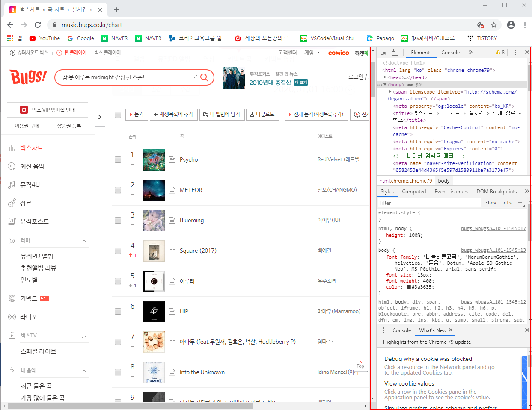Check the box for METEOR
Viewport: 532px width, 410px height.
pos(118,190)
